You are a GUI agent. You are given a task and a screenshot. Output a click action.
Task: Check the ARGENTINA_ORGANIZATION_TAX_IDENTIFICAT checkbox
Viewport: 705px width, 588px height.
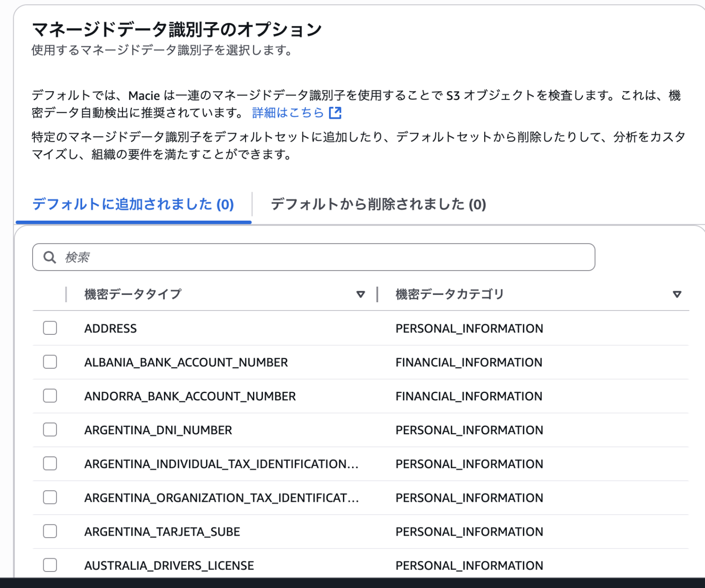(50, 498)
